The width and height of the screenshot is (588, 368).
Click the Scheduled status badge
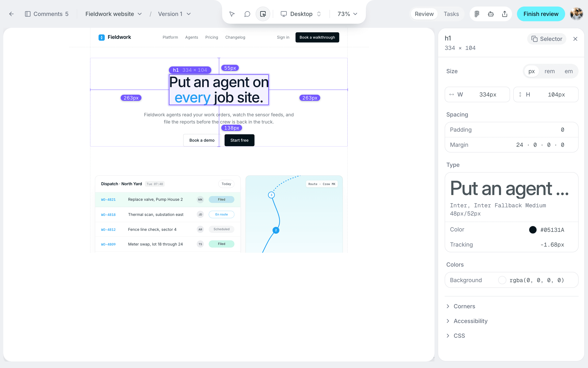pyautogui.click(x=222, y=229)
